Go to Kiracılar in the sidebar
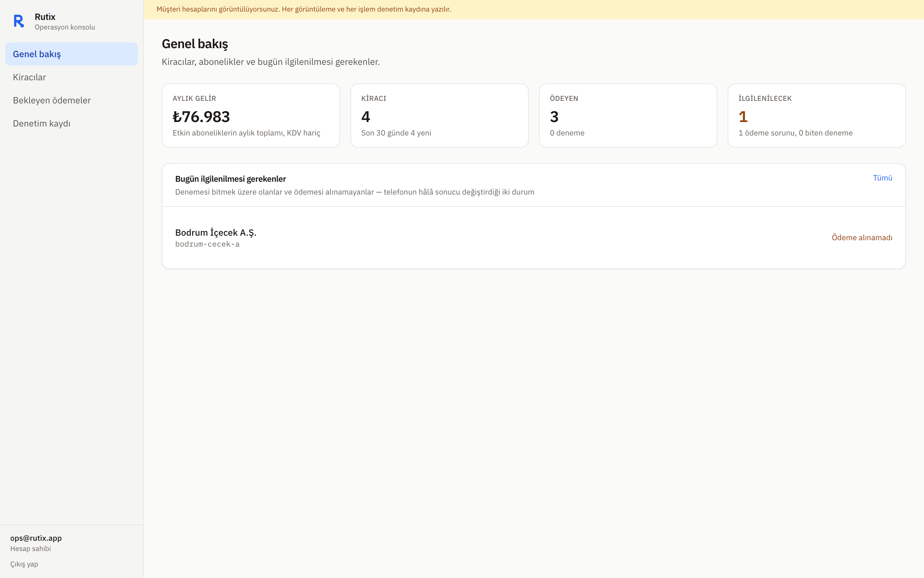The width and height of the screenshot is (924, 578). click(x=72, y=77)
